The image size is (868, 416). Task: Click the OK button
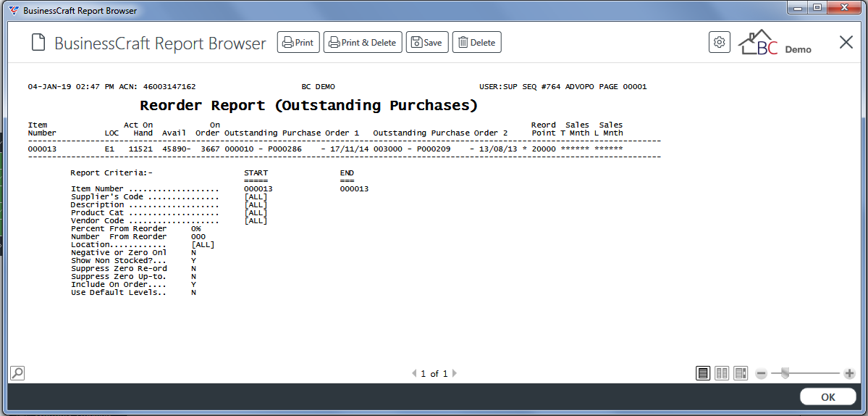(828, 396)
